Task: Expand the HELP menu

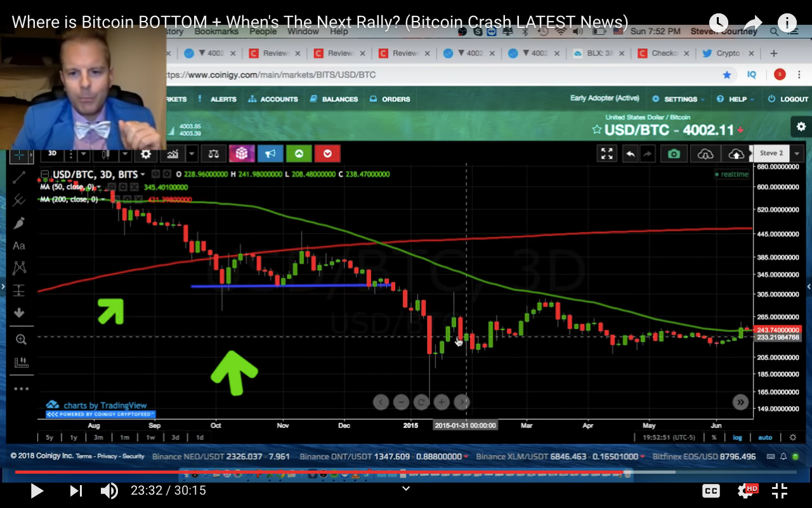Action: [x=736, y=99]
